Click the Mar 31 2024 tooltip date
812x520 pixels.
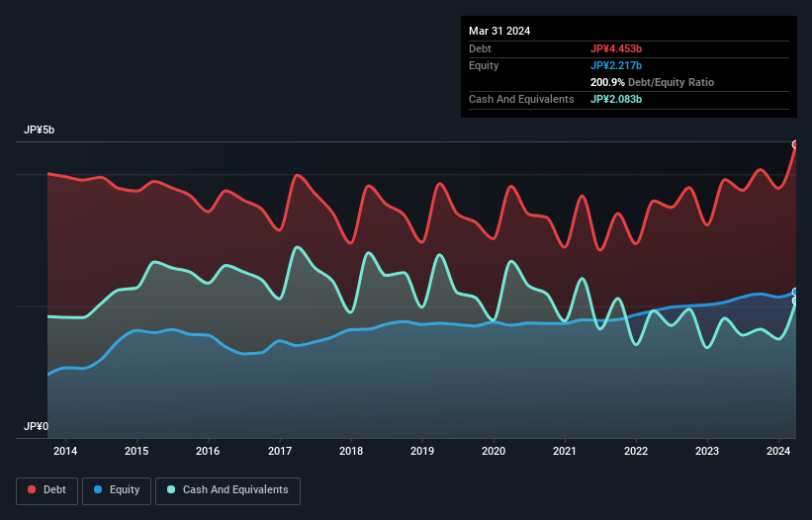coord(499,31)
